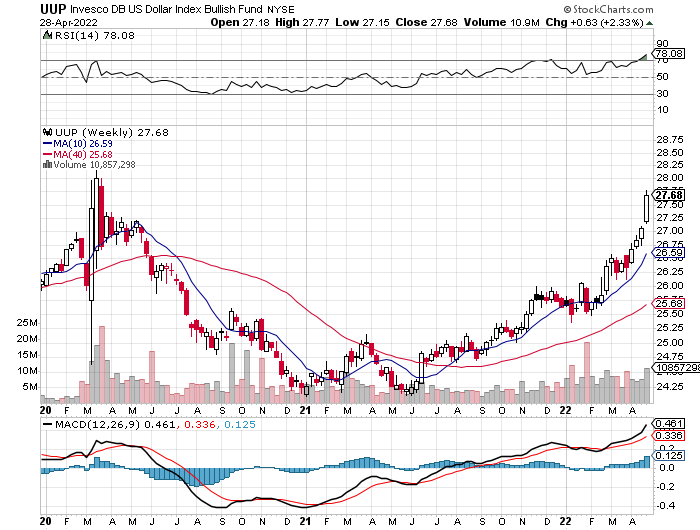700x530 pixels.
Task: Click the green up-arrow beside the Chg value
Action: [x=649, y=23]
